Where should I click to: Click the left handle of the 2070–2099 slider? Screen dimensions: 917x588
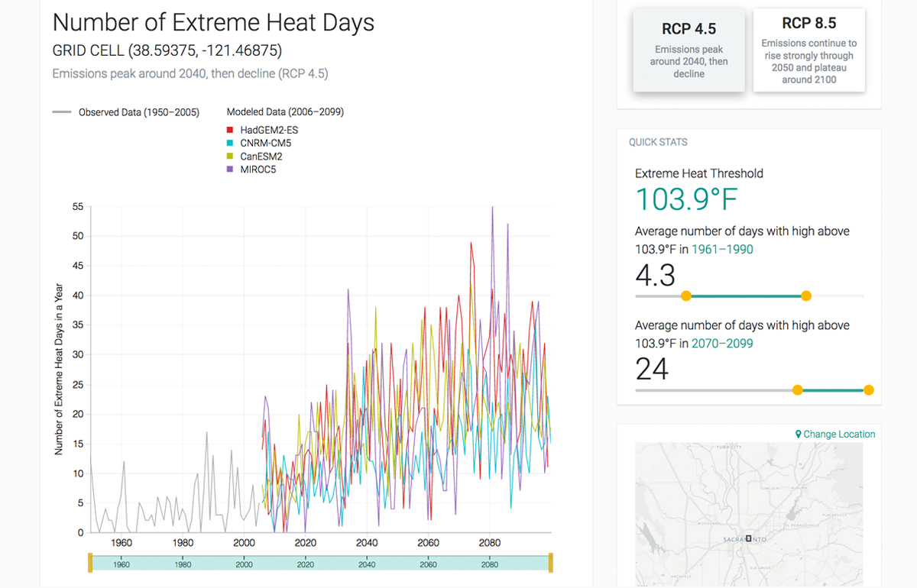pos(798,390)
